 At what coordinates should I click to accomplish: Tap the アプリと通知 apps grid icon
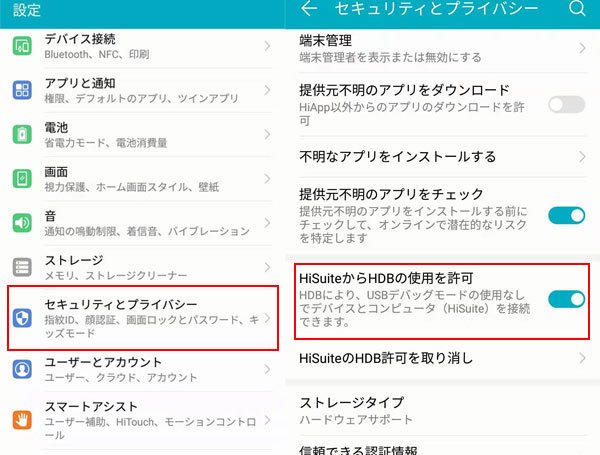click(22, 90)
